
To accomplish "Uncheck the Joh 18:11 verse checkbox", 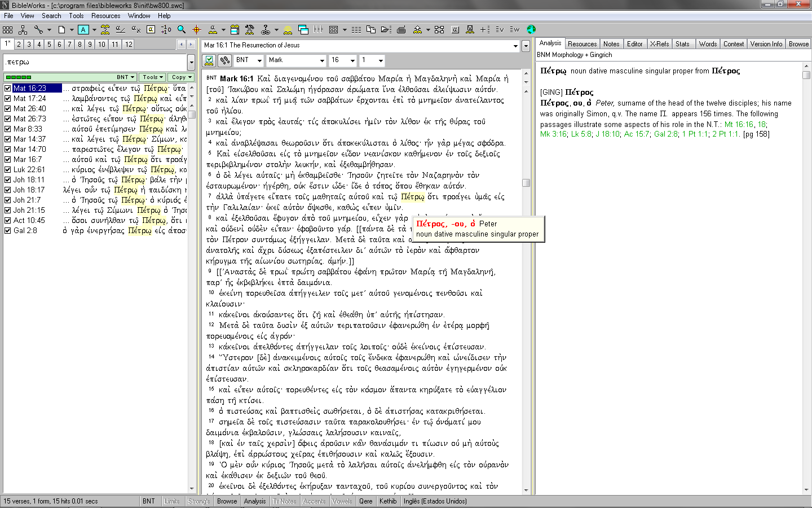I will (8, 179).
